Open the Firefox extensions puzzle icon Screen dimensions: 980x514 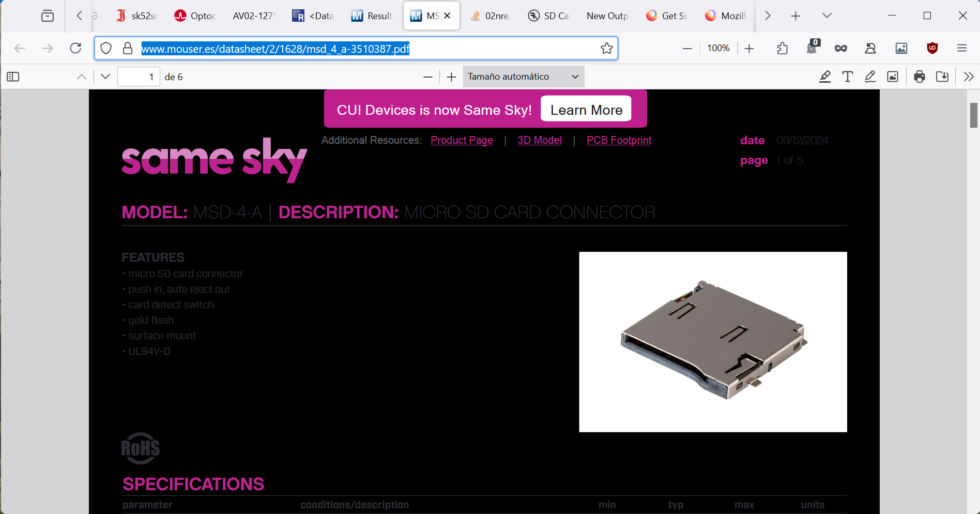(783, 48)
